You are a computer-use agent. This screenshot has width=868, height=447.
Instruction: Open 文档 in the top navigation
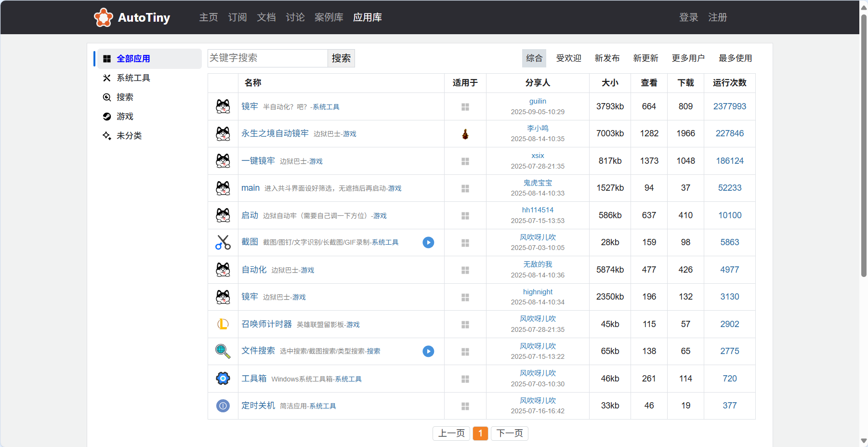(x=266, y=17)
